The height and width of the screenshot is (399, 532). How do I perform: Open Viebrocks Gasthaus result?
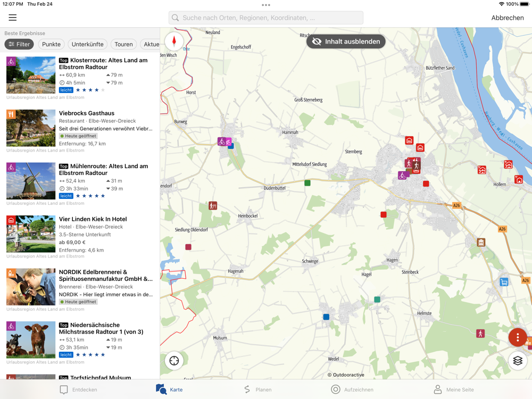coord(80,131)
